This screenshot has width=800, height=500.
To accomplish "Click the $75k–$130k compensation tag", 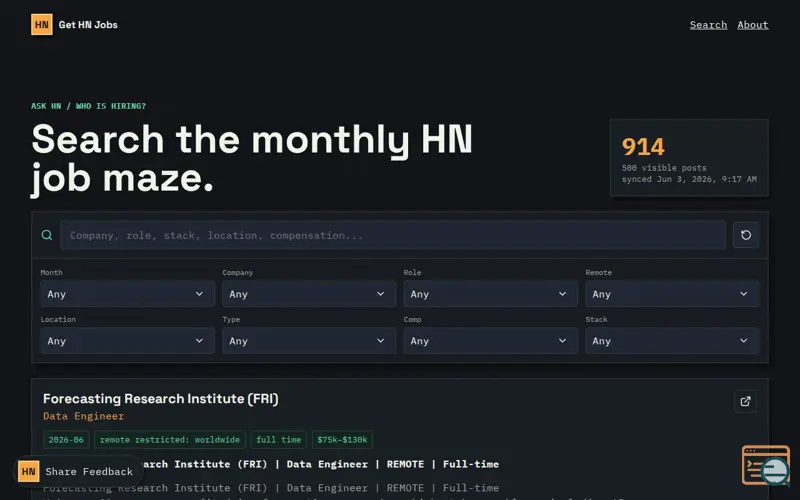I will point(342,440).
